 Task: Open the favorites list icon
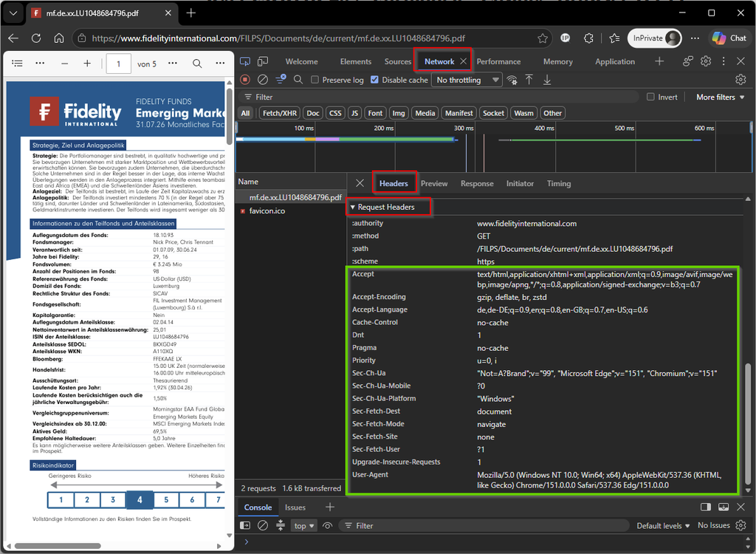click(x=614, y=38)
